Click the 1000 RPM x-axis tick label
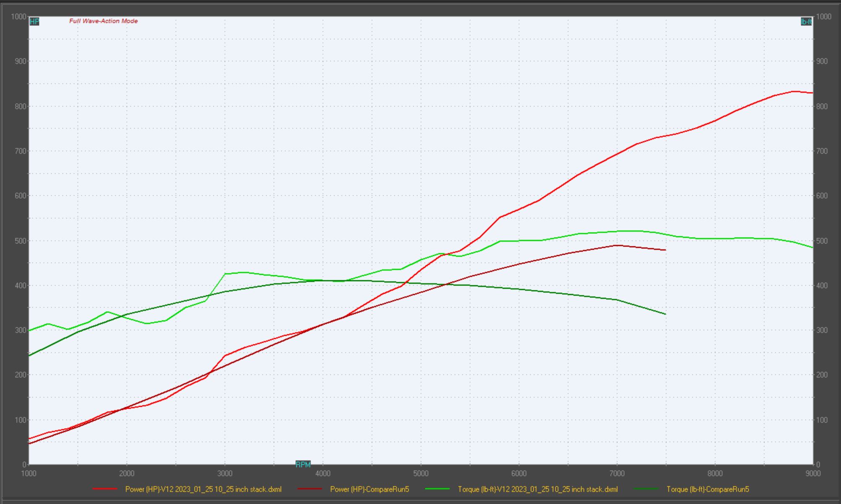This screenshot has width=841, height=504. [x=28, y=473]
